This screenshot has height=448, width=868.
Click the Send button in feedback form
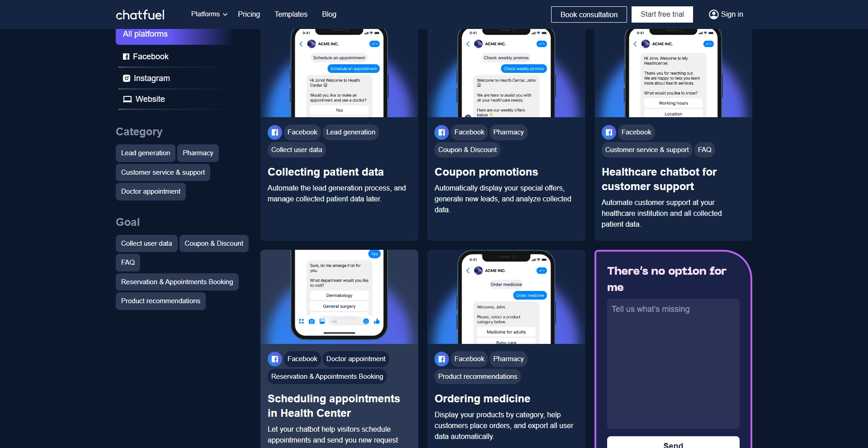pyautogui.click(x=673, y=443)
